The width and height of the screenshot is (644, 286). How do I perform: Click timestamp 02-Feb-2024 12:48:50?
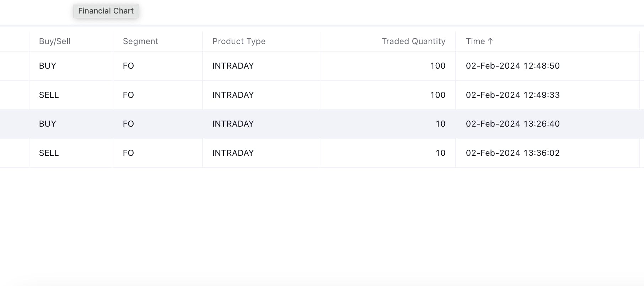(512, 66)
